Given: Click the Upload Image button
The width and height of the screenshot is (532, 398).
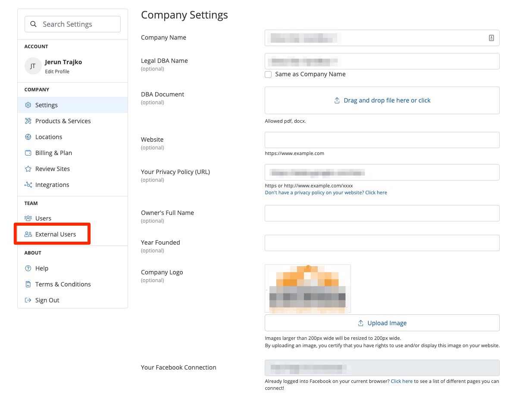Looking at the screenshot, I should coord(382,323).
